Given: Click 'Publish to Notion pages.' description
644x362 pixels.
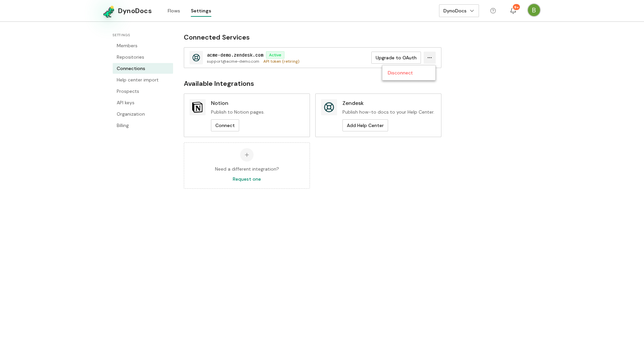Looking at the screenshot, I should tap(238, 112).
